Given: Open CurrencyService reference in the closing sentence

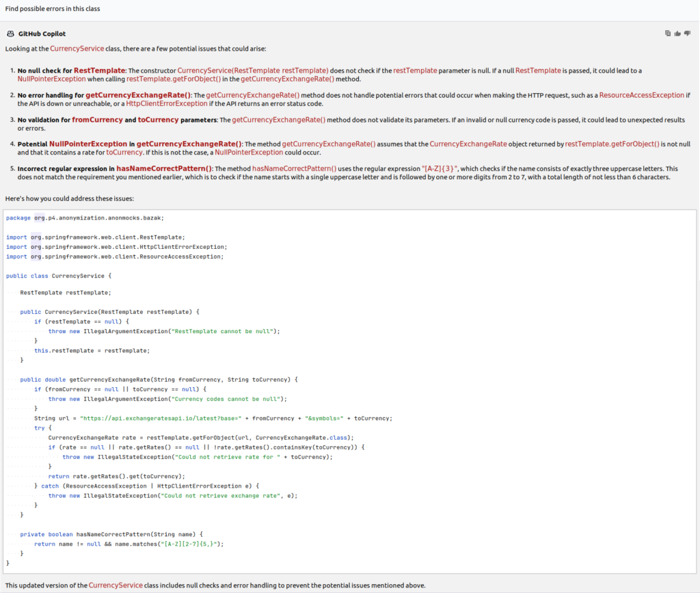Looking at the screenshot, I should [x=116, y=585].
